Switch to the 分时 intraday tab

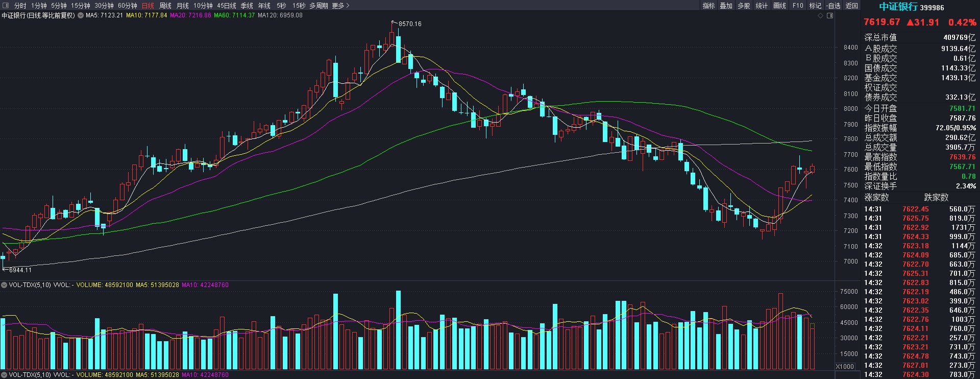click(20, 6)
